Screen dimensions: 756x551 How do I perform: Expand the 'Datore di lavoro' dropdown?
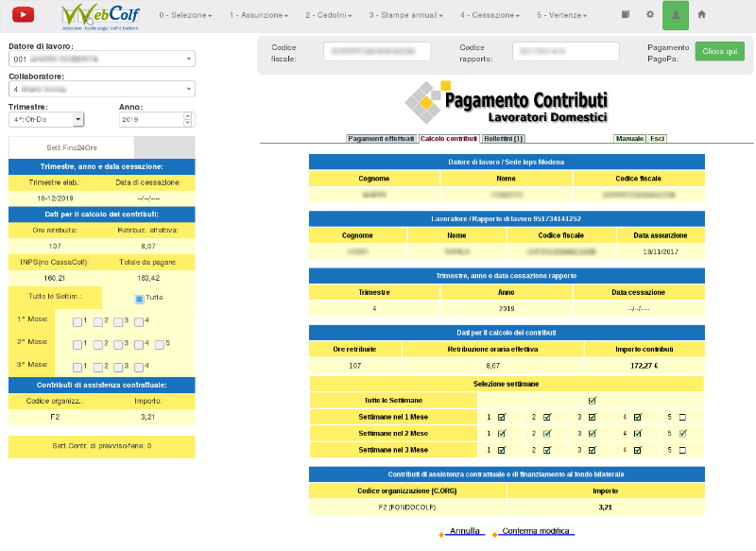[x=101, y=60]
